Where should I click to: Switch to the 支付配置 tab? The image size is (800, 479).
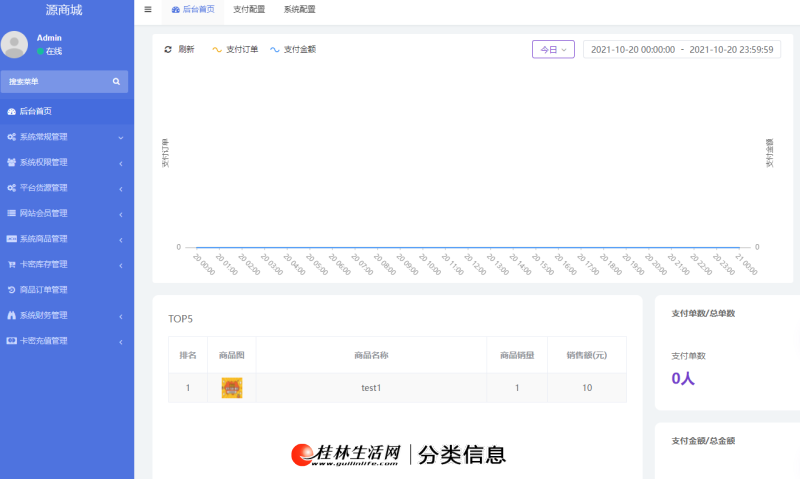[249, 9]
